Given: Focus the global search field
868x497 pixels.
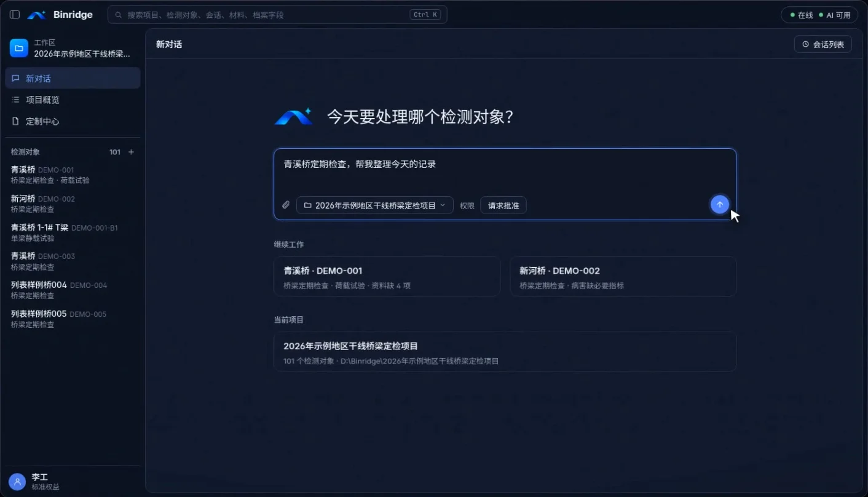Looking at the screenshot, I should [277, 15].
